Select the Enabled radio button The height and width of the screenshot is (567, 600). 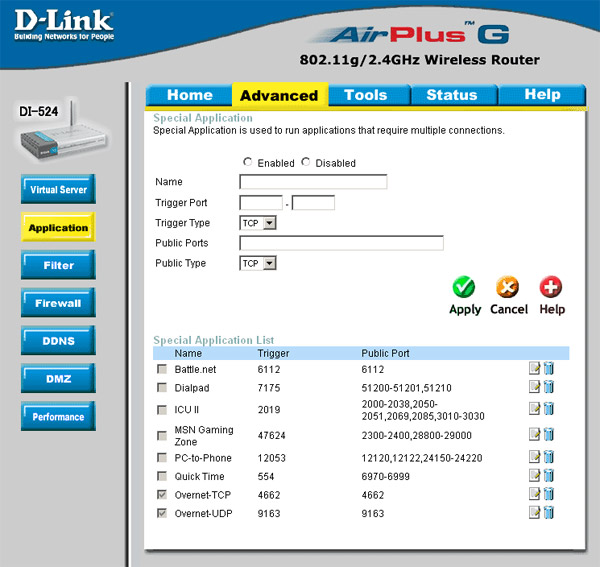coord(248,162)
